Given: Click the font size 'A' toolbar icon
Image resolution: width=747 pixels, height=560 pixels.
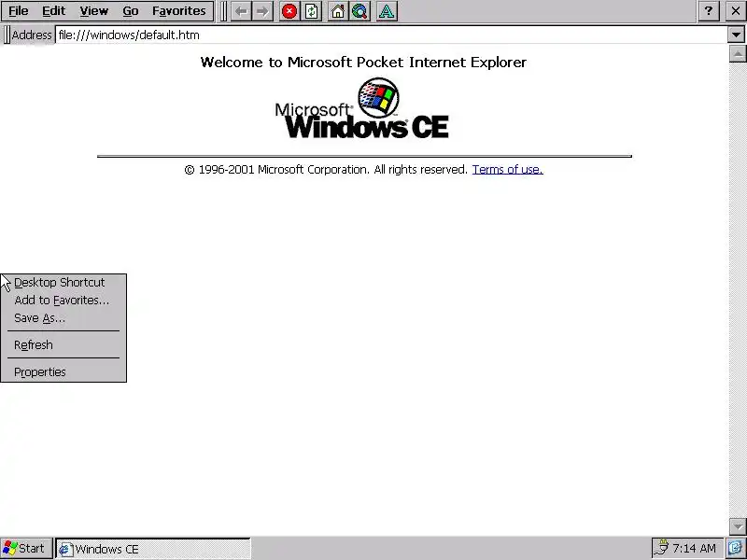Looking at the screenshot, I should point(387,11).
